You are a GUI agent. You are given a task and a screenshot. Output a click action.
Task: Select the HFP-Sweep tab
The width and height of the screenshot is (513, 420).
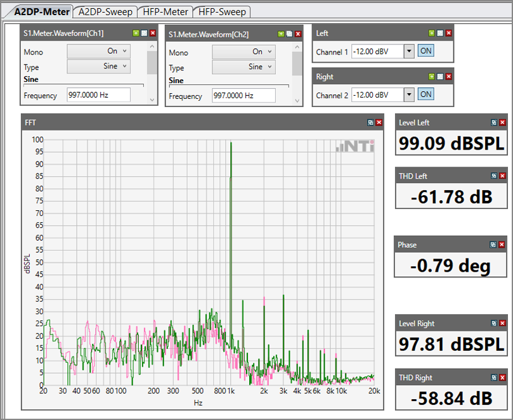click(x=221, y=11)
